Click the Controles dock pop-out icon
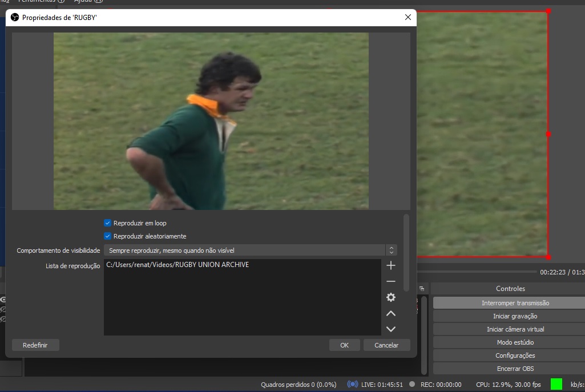The image size is (585, 392). tap(422, 289)
